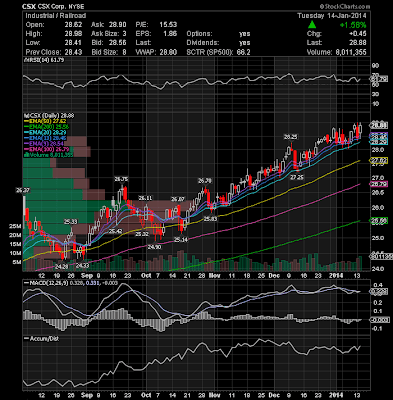Viewport: 393px width, 400px height.
Task: Click the 2014 label on date axis
Action: pos(336,276)
